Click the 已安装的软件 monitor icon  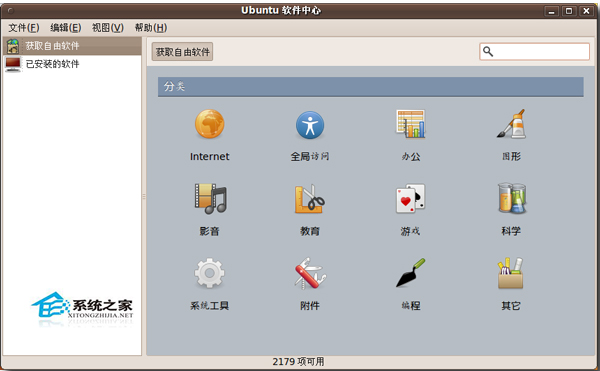[x=13, y=64]
